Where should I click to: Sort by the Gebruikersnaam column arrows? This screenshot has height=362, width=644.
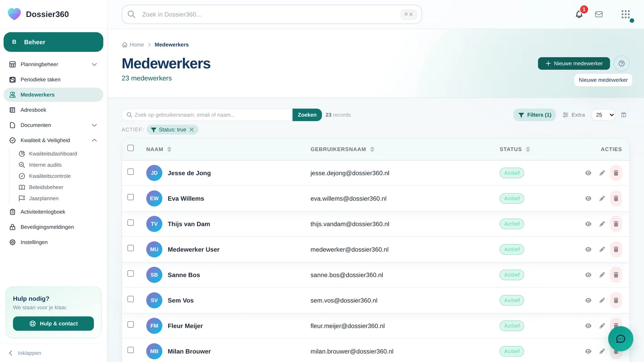[373, 149]
